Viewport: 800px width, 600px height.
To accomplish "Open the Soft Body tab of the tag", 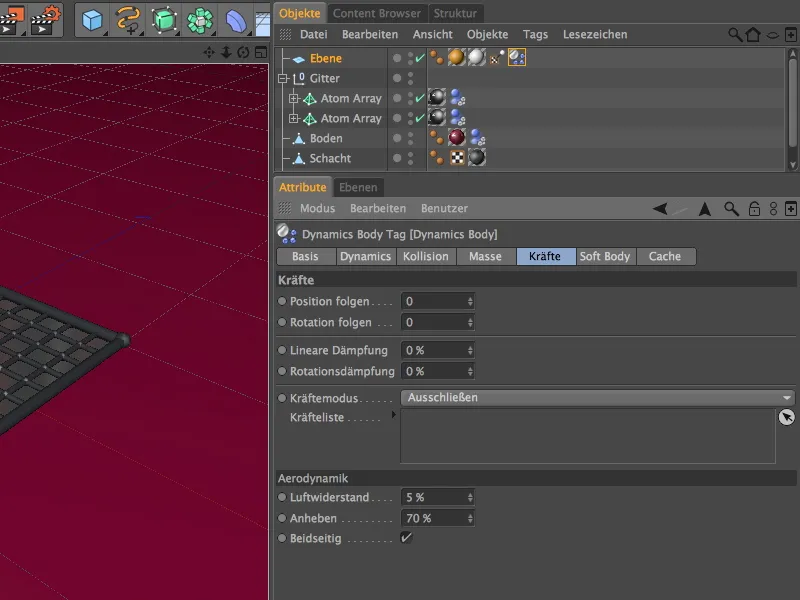I will pyautogui.click(x=605, y=256).
